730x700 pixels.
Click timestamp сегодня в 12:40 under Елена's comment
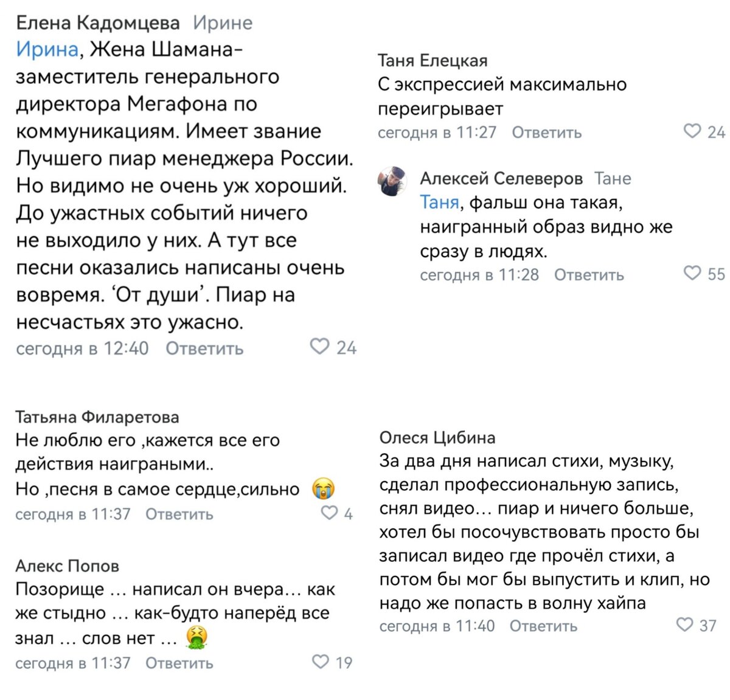coord(82,347)
